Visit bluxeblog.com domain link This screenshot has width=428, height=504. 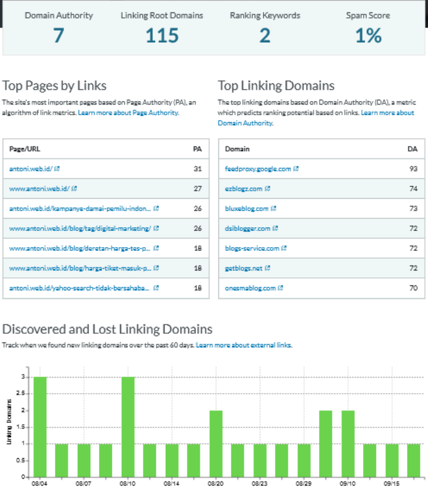click(247, 209)
